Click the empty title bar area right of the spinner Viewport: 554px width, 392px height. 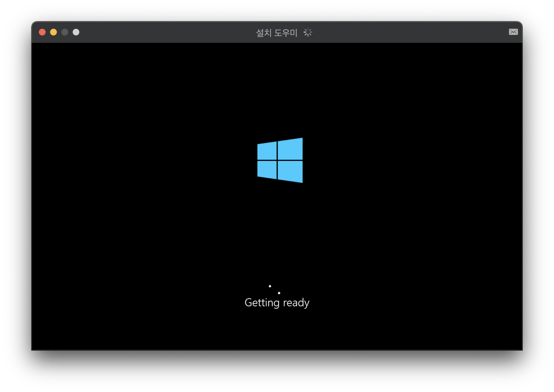pos(408,32)
